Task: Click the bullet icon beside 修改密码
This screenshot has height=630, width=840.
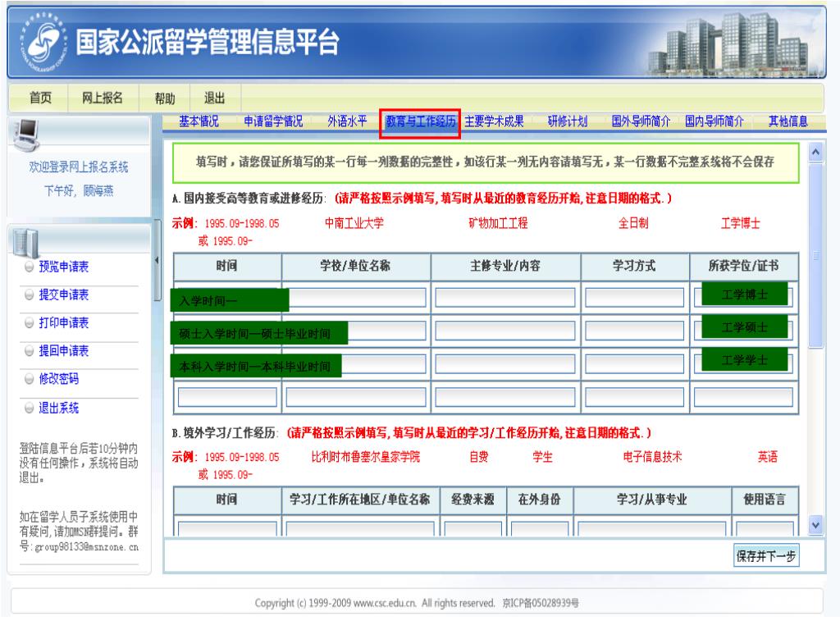Action: point(29,380)
